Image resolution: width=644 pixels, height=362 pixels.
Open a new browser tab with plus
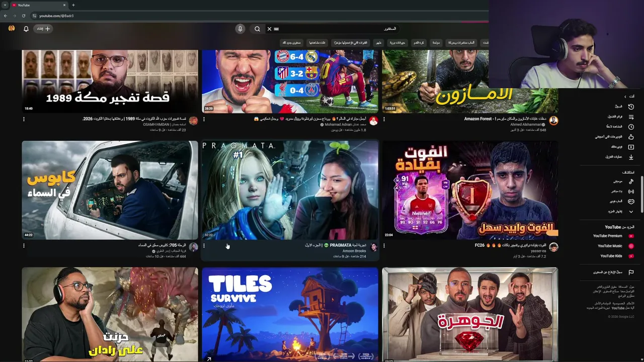[73, 5]
